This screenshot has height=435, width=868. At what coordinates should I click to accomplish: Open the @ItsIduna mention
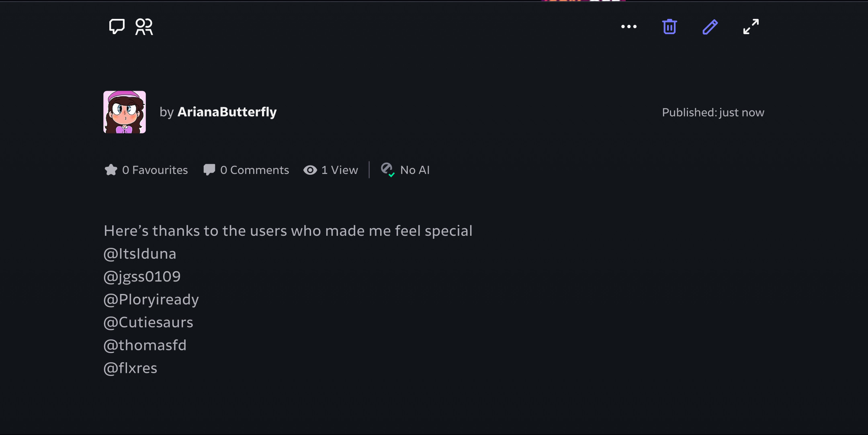(x=140, y=253)
